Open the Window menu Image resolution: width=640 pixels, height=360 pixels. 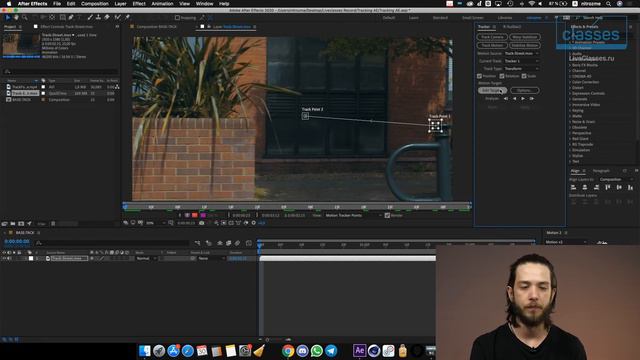[x=204, y=4]
